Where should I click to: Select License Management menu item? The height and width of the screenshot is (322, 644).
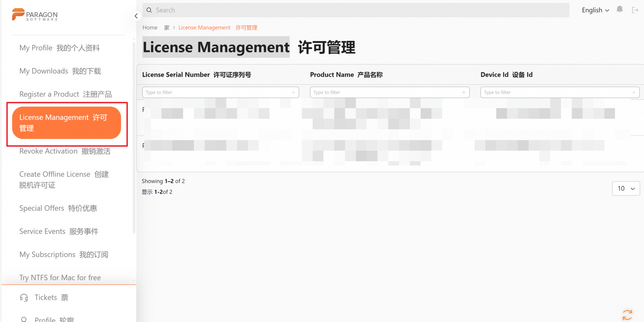pos(66,123)
